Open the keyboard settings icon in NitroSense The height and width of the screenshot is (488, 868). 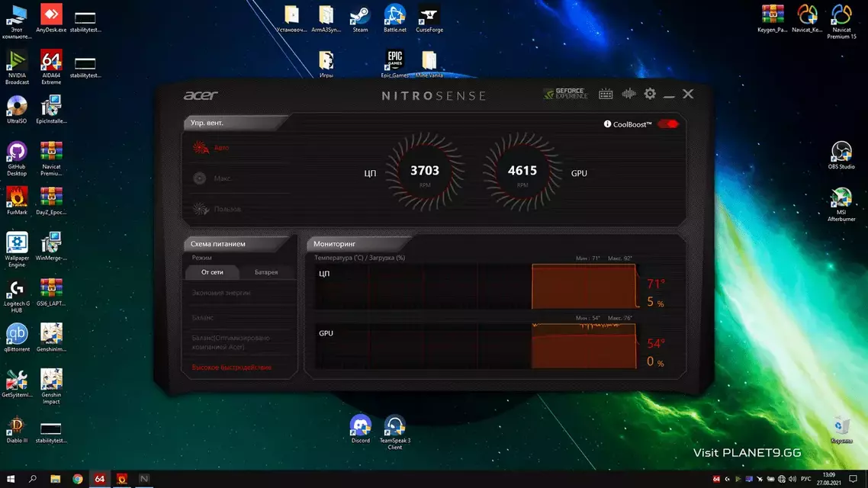tap(606, 94)
